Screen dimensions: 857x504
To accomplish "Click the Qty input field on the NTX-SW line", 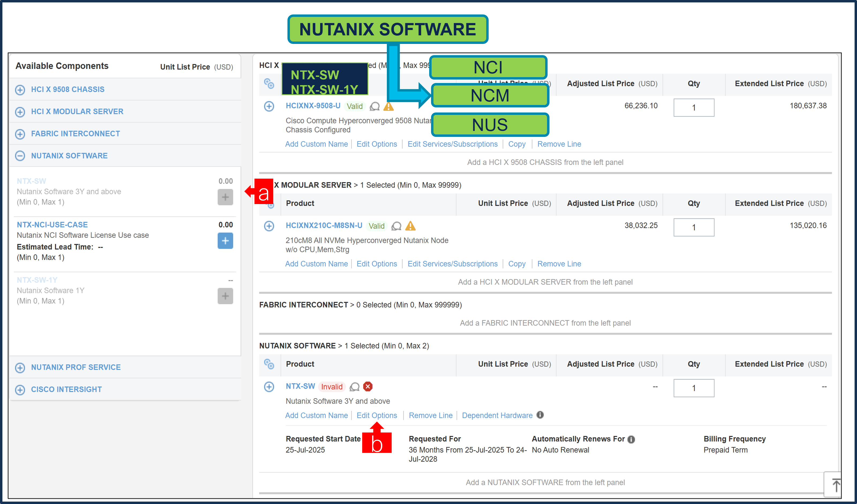I will [694, 388].
